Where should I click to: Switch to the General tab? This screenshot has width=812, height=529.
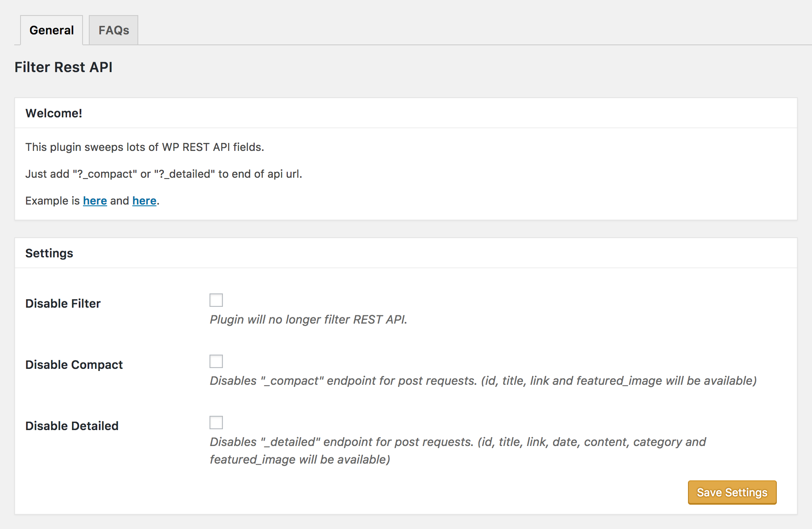[52, 30]
